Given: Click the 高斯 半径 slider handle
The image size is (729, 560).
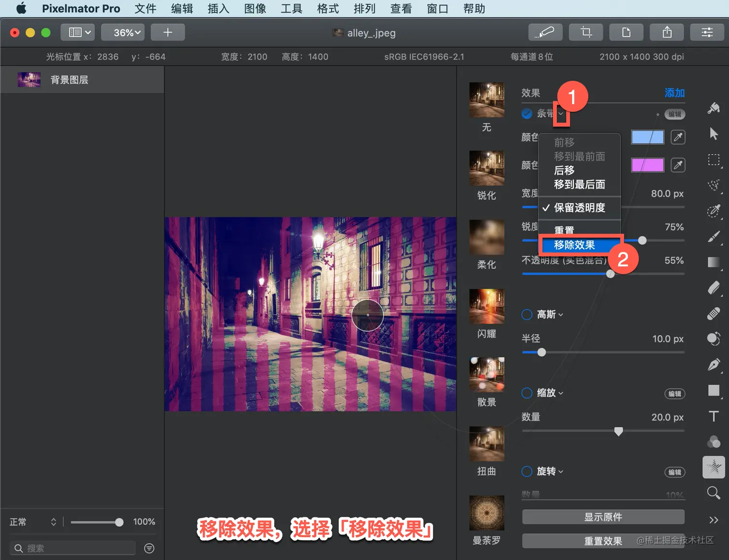Looking at the screenshot, I should [x=541, y=352].
